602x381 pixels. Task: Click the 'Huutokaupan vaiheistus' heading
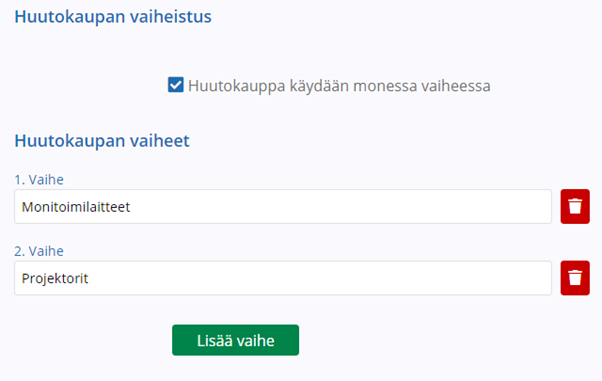point(113,17)
